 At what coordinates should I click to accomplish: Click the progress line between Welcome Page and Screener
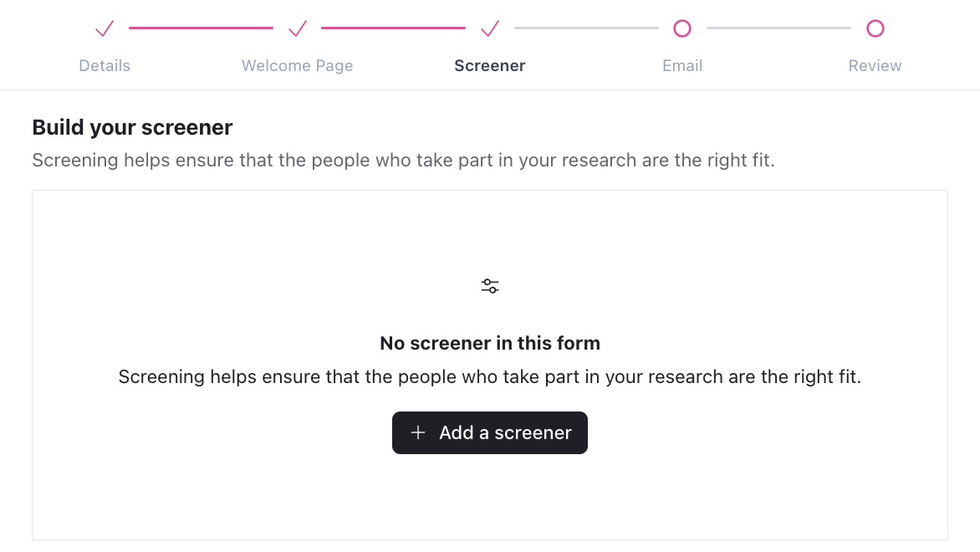point(393,28)
